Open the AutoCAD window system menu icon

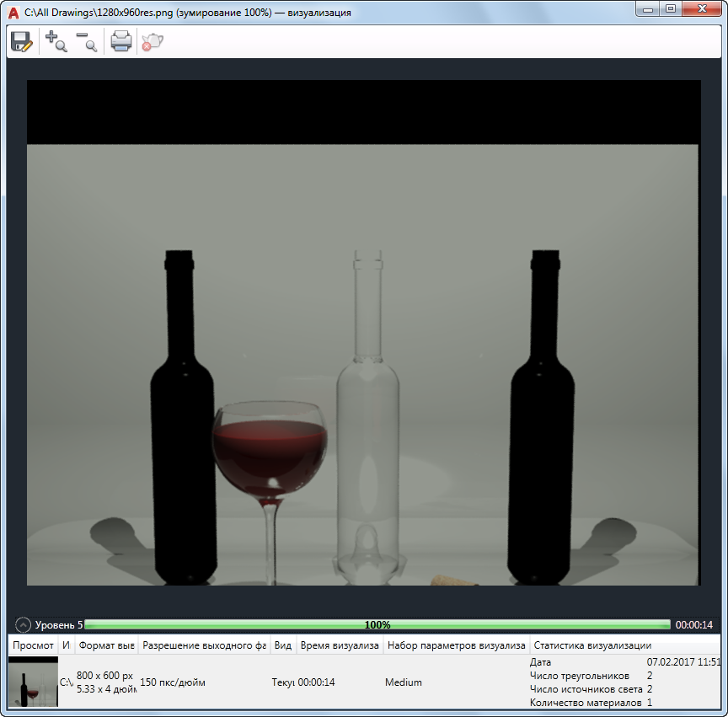pos(13,13)
